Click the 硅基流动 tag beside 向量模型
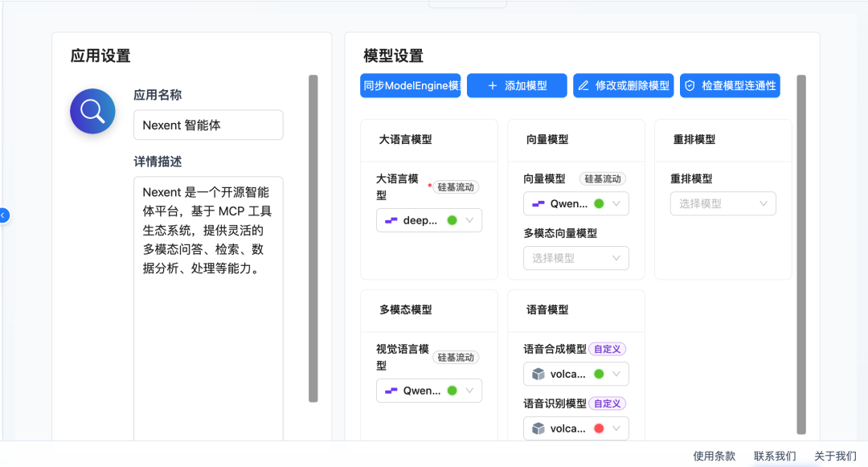The image size is (868, 467). [603, 178]
